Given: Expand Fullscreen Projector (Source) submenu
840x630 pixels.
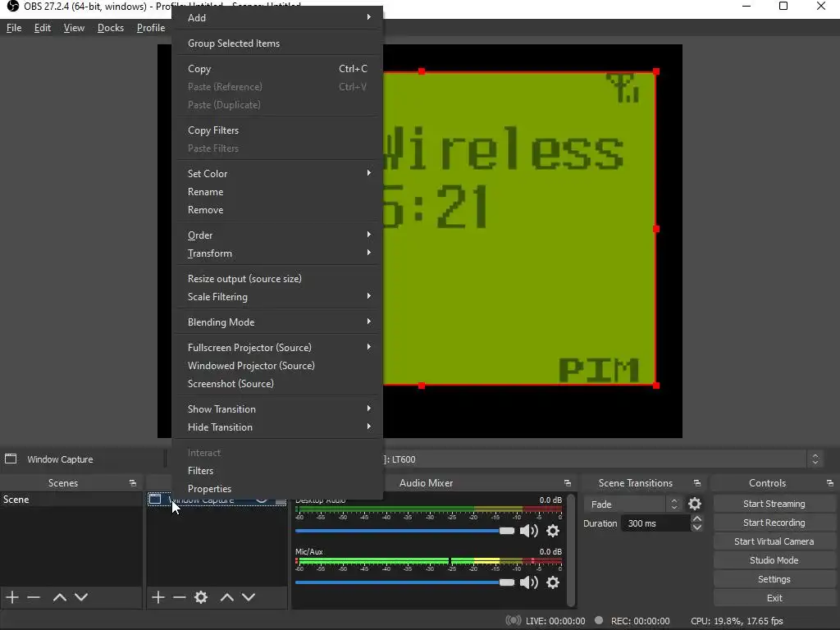Looking at the screenshot, I should coord(279,348).
